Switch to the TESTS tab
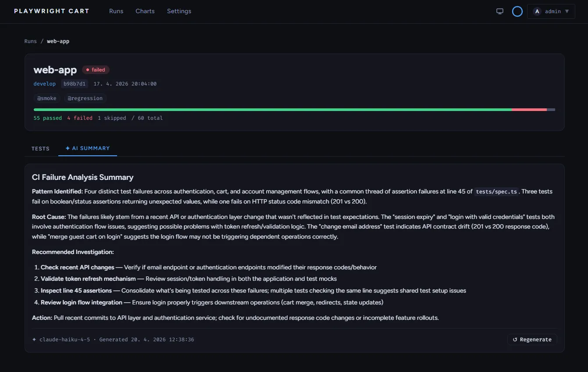The width and height of the screenshot is (588, 372). click(41, 149)
